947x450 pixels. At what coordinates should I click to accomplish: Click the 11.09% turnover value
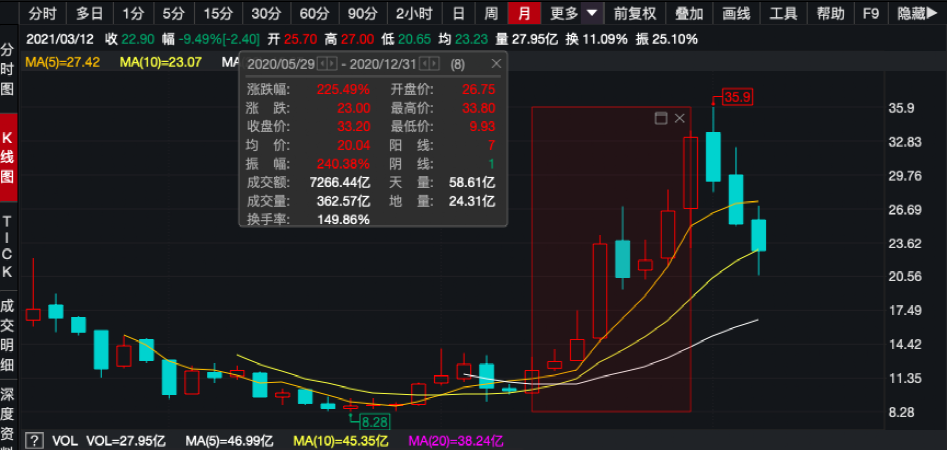click(605, 40)
